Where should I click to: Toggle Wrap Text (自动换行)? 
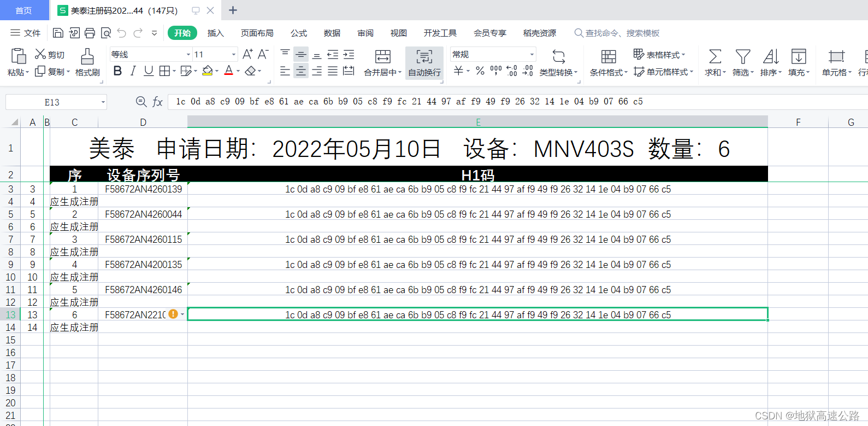pyautogui.click(x=424, y=63)
